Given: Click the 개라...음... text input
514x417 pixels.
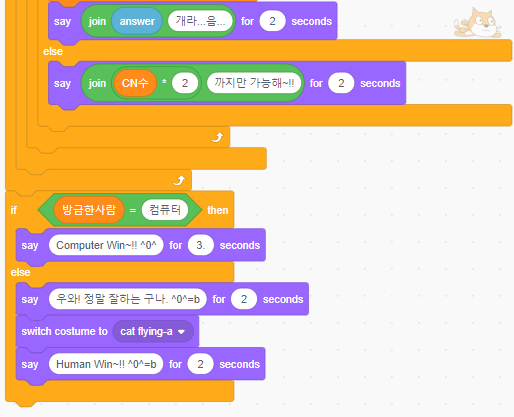Looking at the screenshot, I should pos(200,21).
